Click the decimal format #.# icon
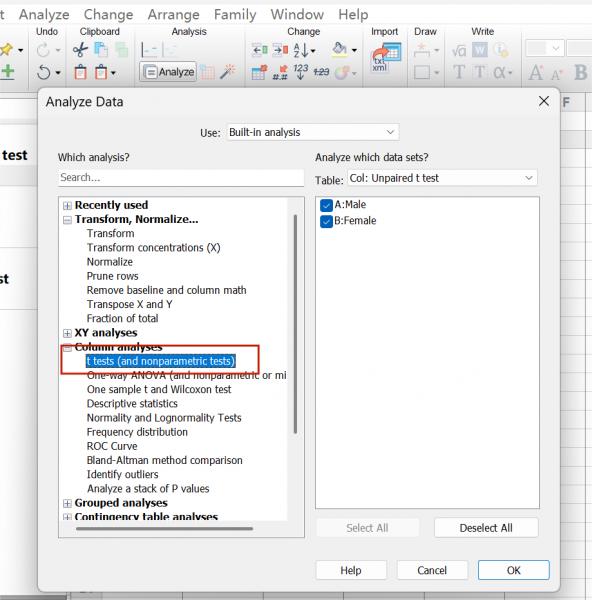Image resolution: width=592 pixels, height=600 pixels. pos(280,72)
